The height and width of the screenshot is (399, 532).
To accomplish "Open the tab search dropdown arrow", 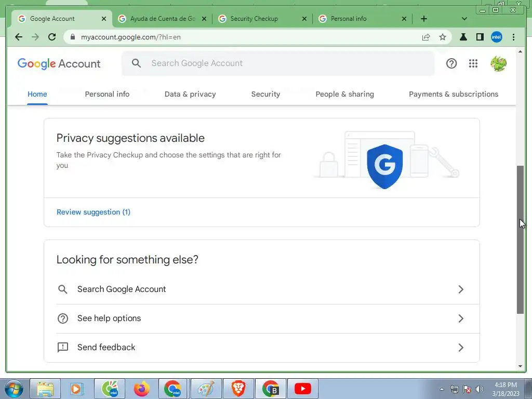I will [464, 19].
